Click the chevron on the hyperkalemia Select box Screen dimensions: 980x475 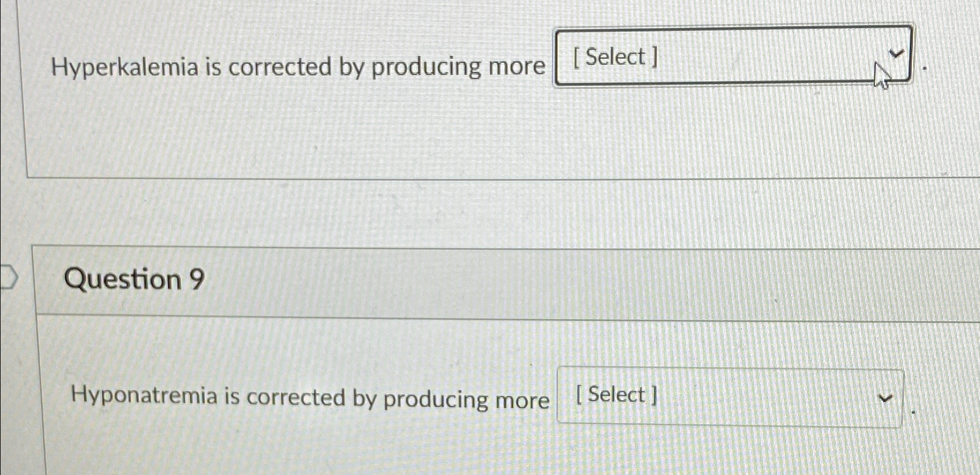point(895,55)
